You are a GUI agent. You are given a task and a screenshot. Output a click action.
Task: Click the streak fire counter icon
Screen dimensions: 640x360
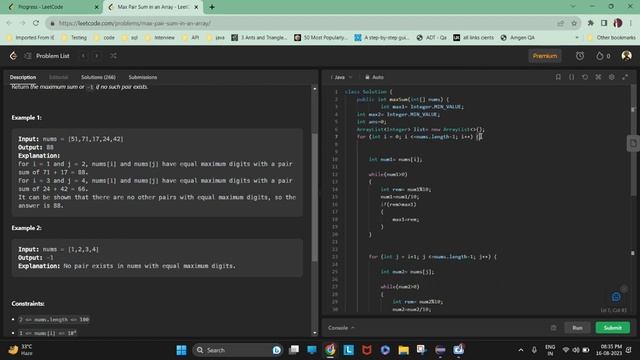click(x=603, y=56)
